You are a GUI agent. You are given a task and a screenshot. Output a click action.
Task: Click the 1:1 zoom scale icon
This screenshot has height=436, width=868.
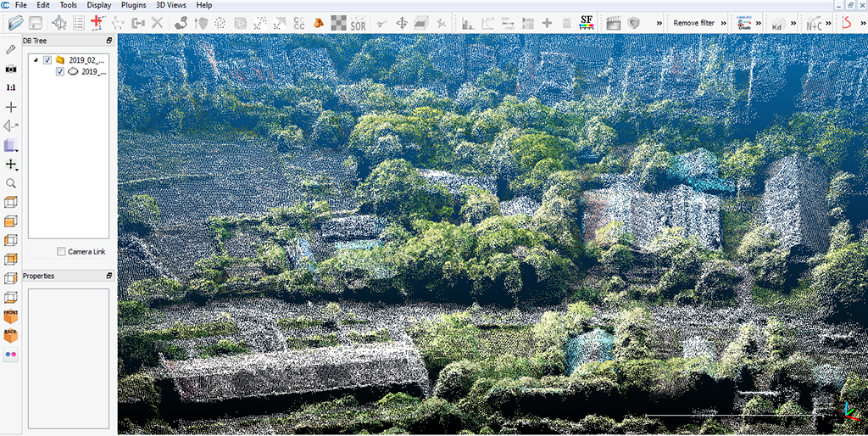(11, 87)
